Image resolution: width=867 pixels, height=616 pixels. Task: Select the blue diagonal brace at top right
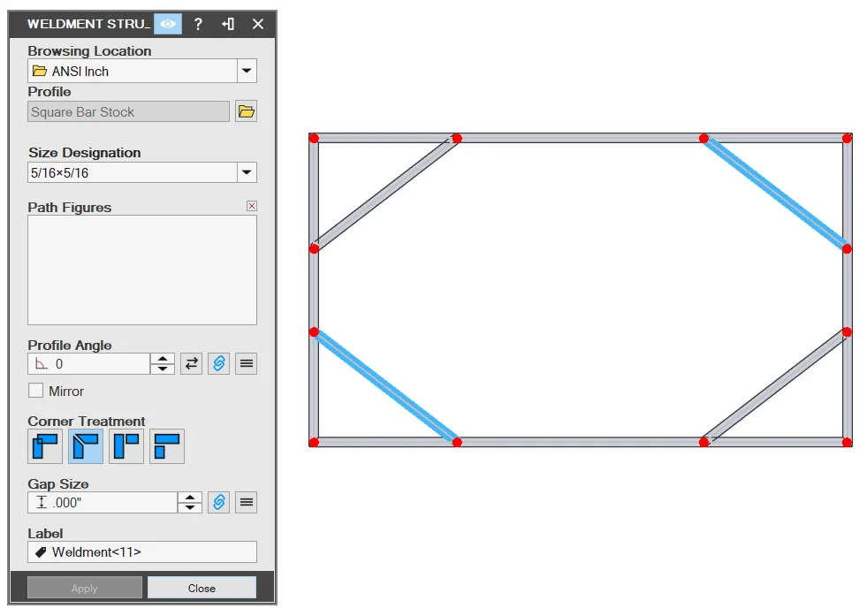775,194
